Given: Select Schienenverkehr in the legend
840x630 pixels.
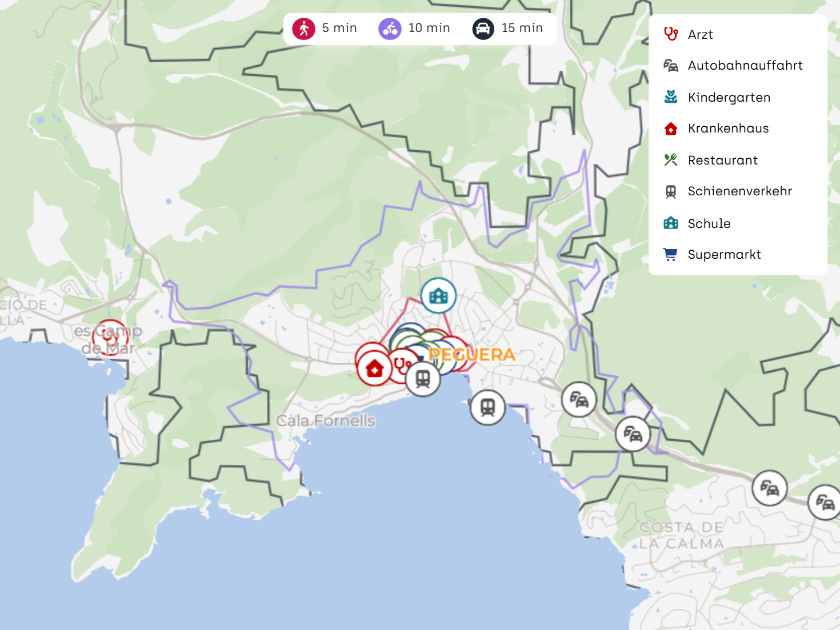Looking at the screenshot, I should tap(739, 191).
